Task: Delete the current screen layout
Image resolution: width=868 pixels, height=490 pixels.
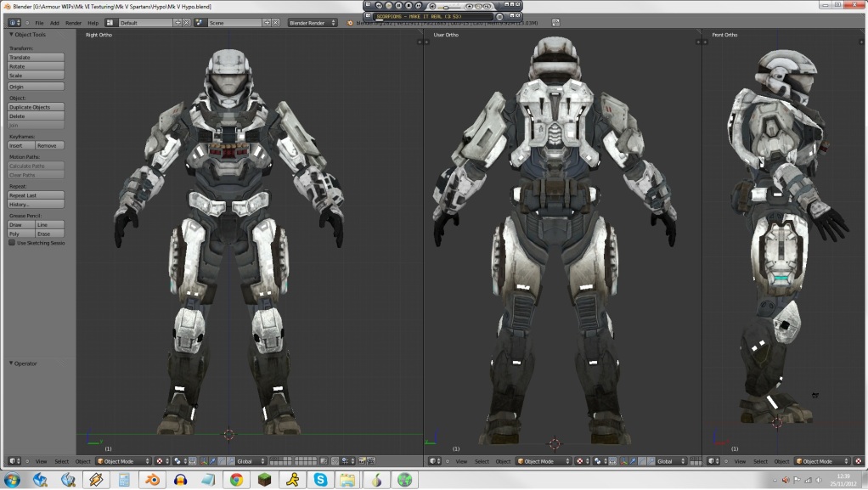Action: (187, 23)
